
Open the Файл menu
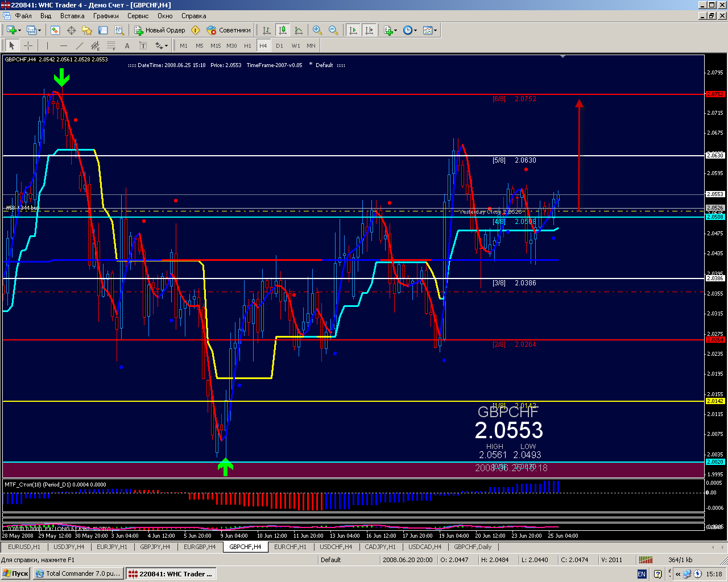[x=23, y=16]
